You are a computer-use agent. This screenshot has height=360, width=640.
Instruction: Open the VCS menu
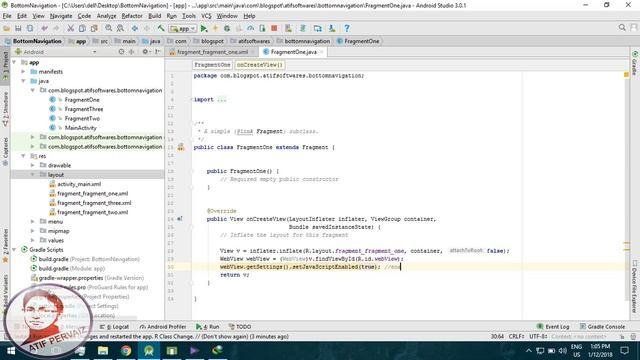pos(206,16)
